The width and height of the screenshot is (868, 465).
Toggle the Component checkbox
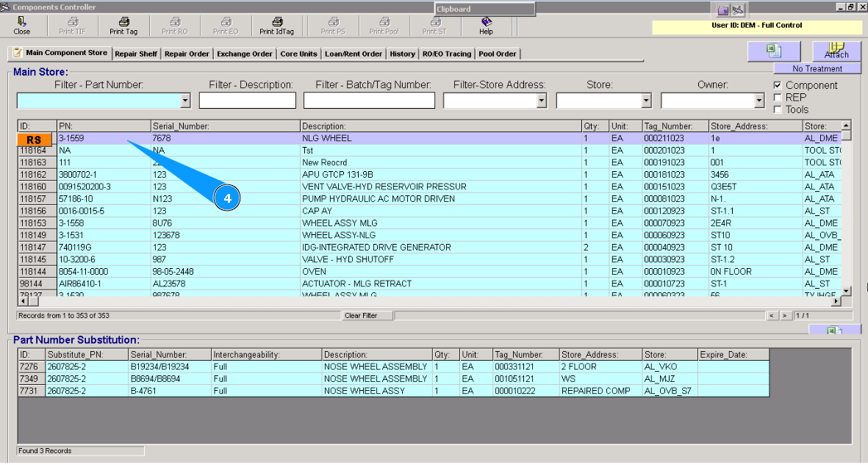[x=777, y=85]
